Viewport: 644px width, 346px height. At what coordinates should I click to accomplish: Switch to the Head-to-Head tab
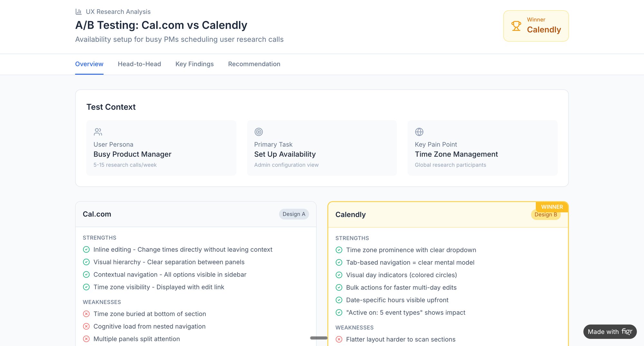click(x=139, y=64)
